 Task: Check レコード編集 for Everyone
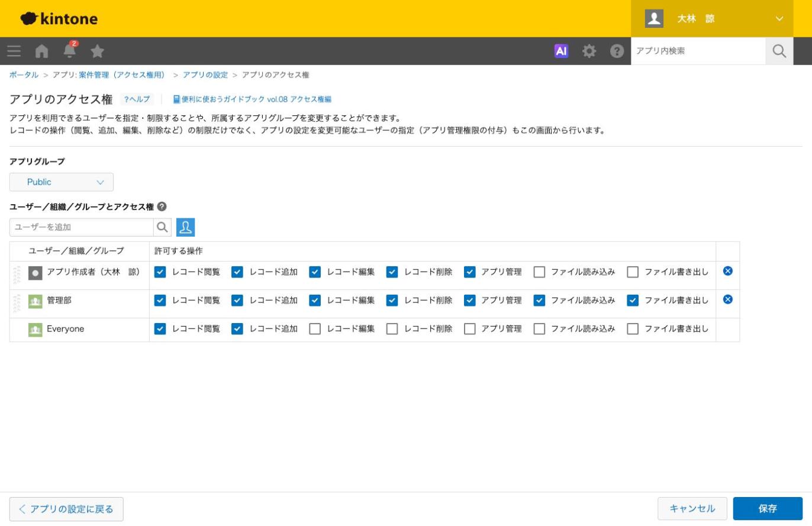tap(315, 329)
